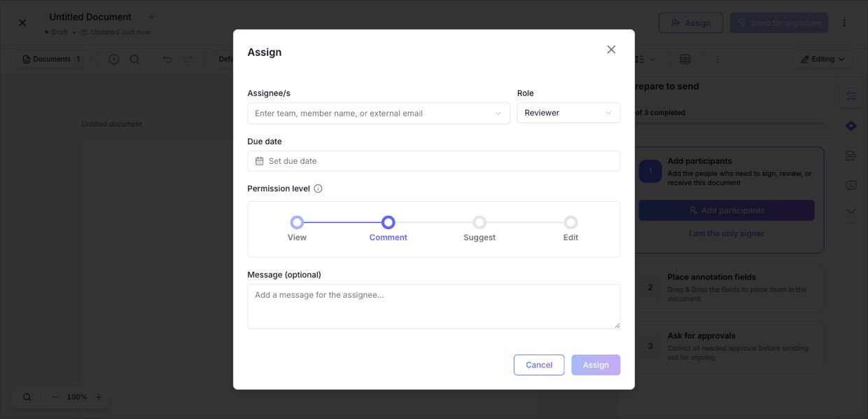Click the table icon in toolbar
This screenshot has width=868, height=419.
coord(685,59)
